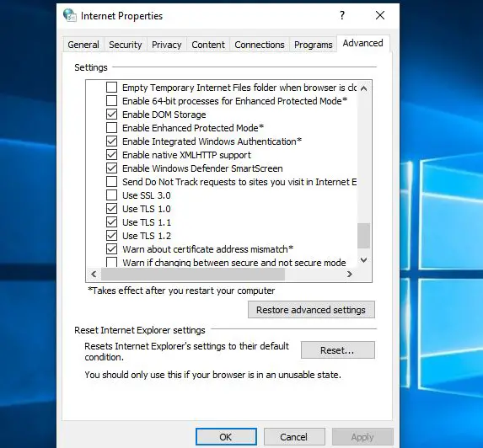
Task: Uncheck Enable Integrated Windows Authentication
Action: pos(111,141)
